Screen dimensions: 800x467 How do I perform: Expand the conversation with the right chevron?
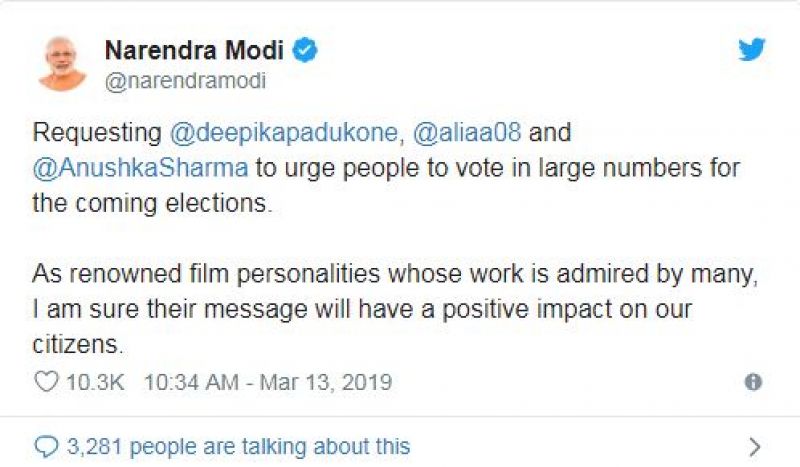[x=754, y=446]
